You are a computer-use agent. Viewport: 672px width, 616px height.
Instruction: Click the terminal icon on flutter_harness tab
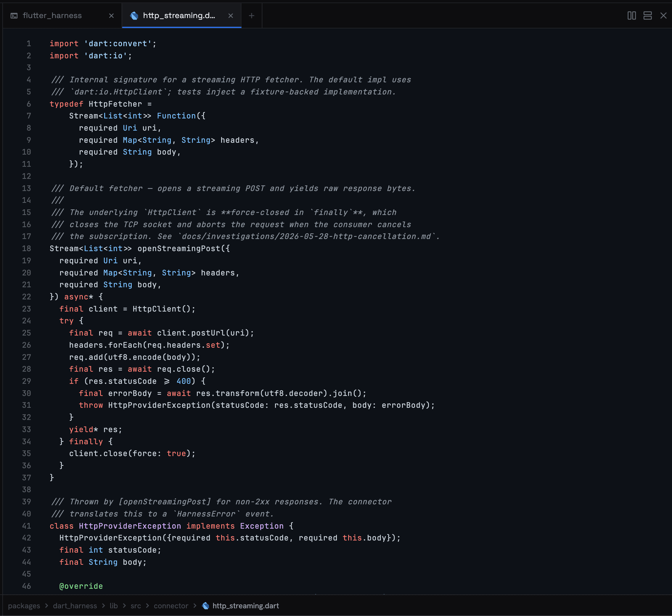pos(14,16)
